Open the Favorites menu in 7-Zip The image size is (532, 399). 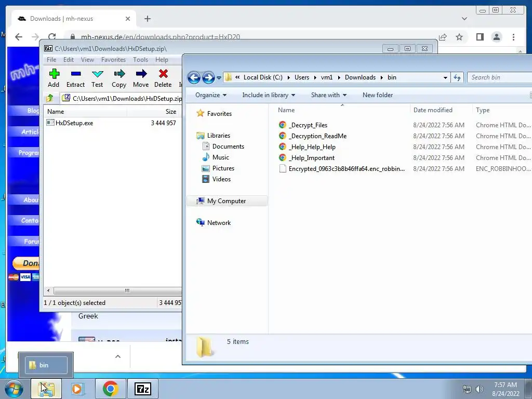pyautogui.click(x=113, y=60)
